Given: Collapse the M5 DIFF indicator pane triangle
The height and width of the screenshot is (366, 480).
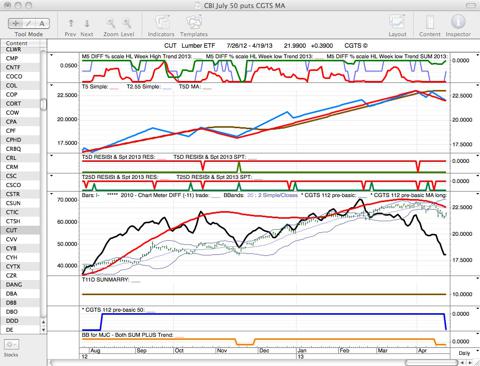Looking at the screenshot, I should (51, 55).
